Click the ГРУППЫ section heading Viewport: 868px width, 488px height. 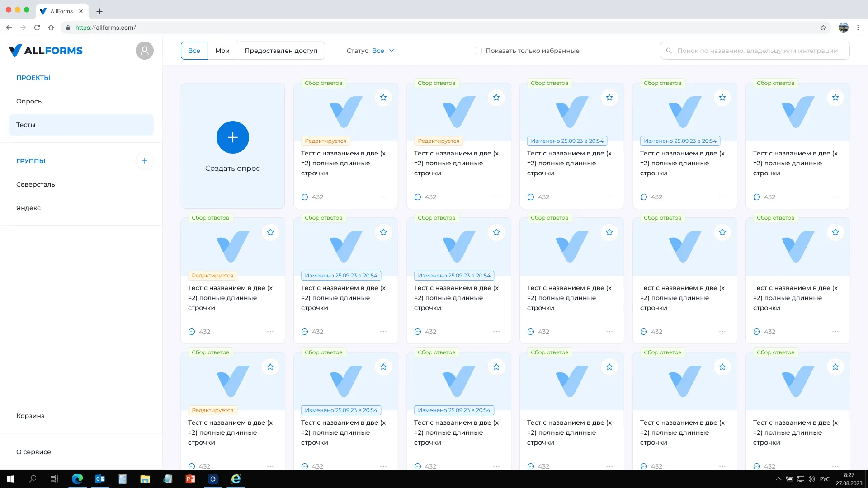point(31,161)
